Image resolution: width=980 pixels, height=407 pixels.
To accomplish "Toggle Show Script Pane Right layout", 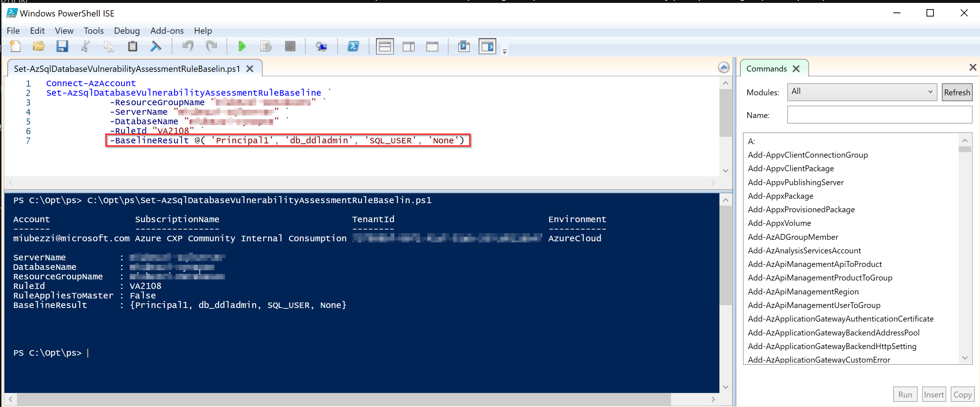I will [x=409, y=46].
